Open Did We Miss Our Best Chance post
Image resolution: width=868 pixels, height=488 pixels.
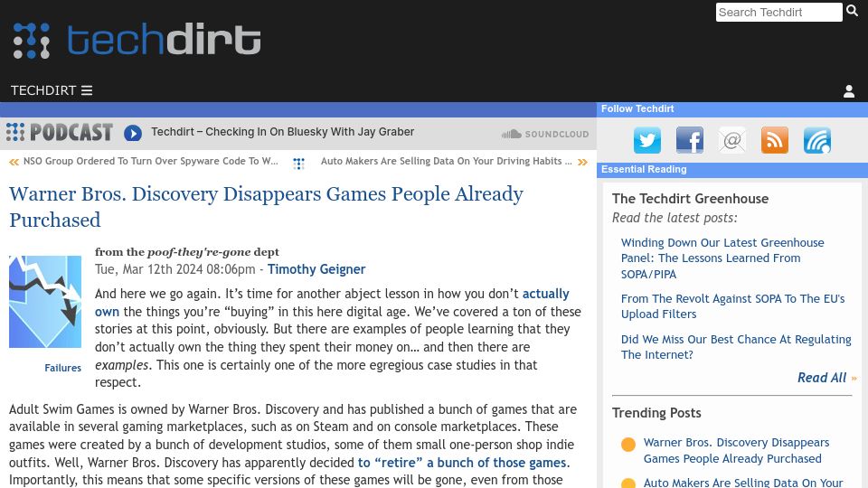click(736, 347)
